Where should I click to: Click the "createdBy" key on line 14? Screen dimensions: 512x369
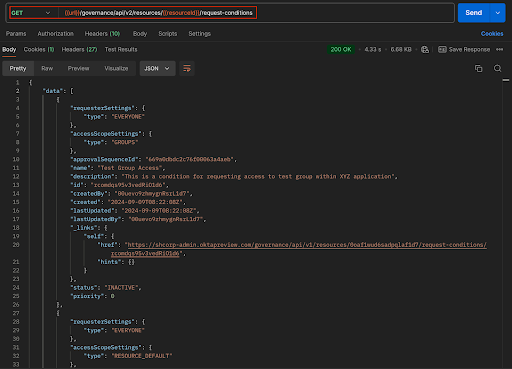[89, 194]
